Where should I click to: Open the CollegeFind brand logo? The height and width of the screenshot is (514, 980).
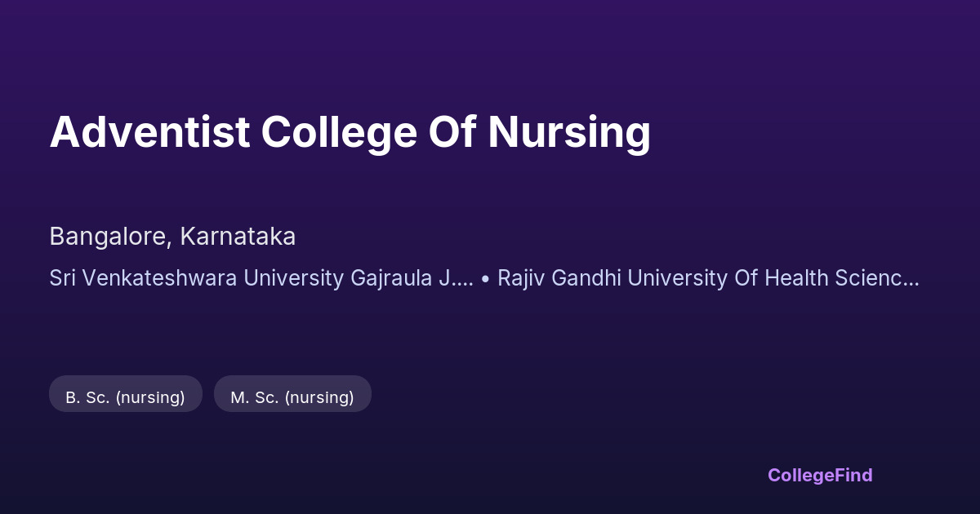[819, 475]
